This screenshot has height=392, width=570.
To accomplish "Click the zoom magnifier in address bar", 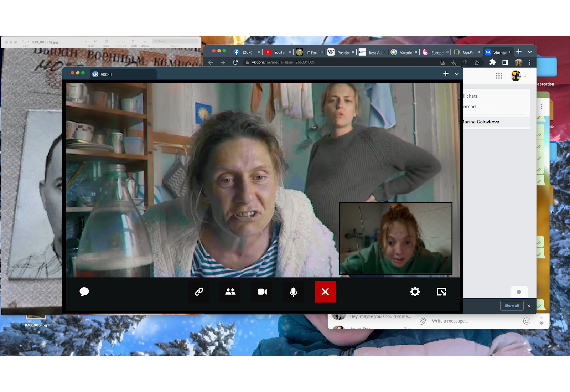I will point(454,62).
